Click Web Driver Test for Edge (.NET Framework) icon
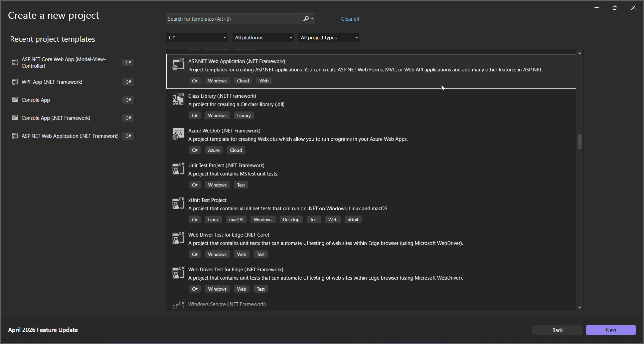 [178, 272]
